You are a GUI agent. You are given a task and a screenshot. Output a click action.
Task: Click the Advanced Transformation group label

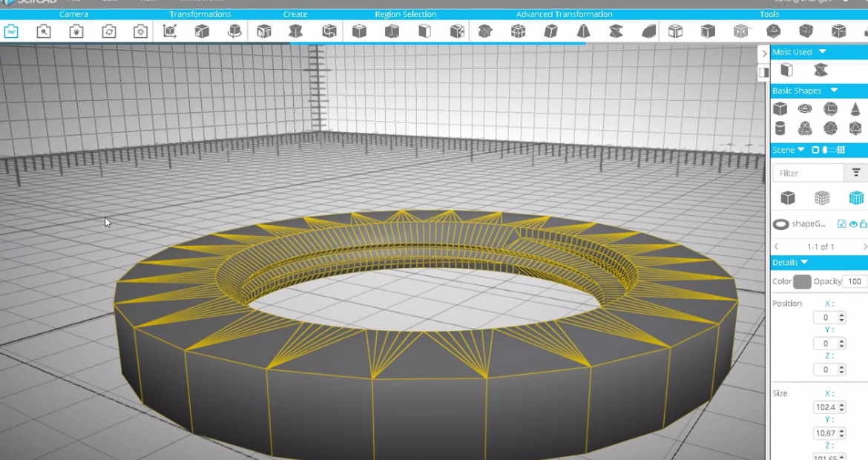pos(564,14)
